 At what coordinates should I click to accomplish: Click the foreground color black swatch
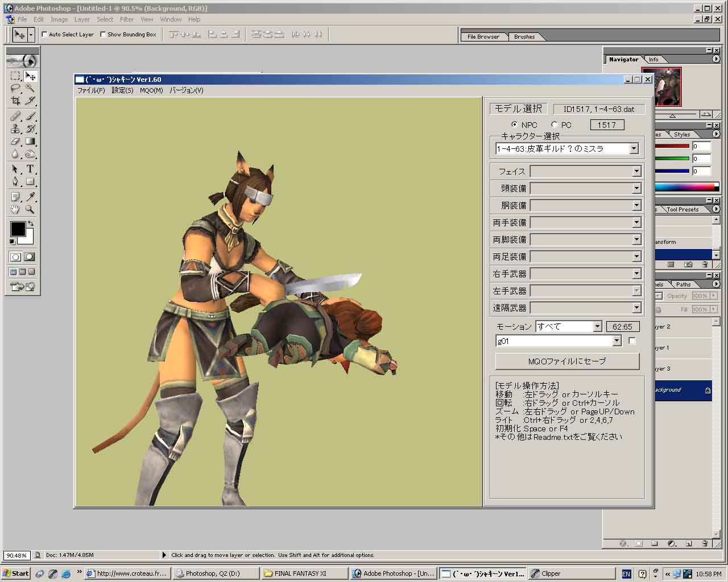pyautogui.click(x=17, y=228)
